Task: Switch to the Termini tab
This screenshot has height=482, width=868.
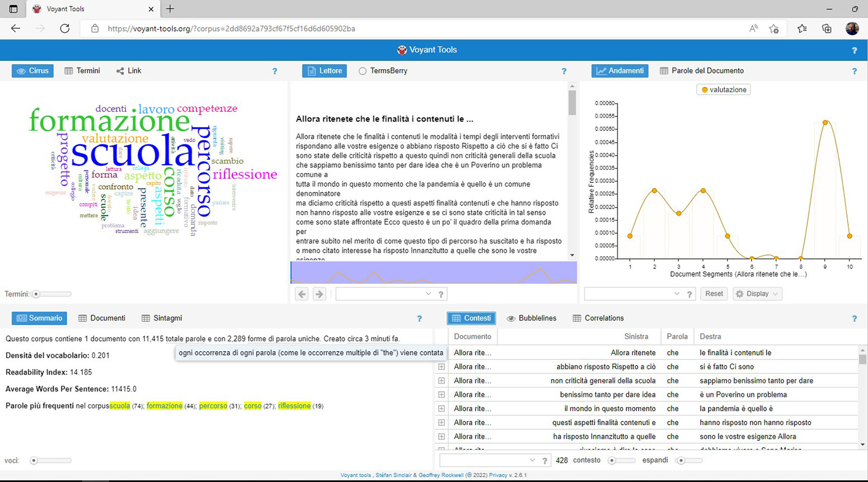Action: pyautogui.click(x=82, y=71)
